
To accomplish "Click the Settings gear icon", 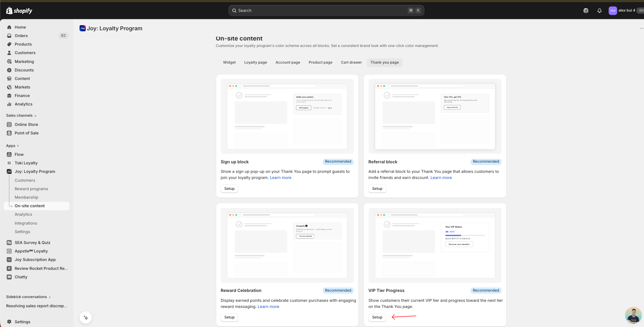I will point(9,322).
